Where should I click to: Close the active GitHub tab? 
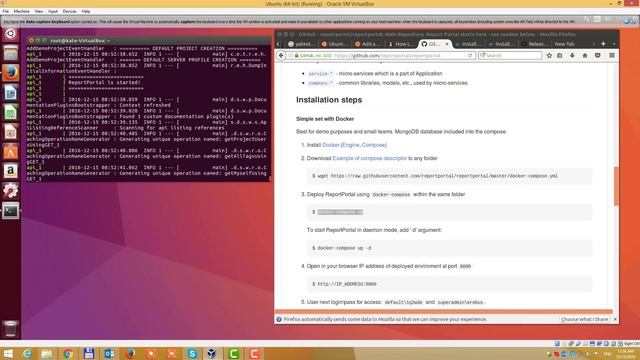[x=447, y=44]
